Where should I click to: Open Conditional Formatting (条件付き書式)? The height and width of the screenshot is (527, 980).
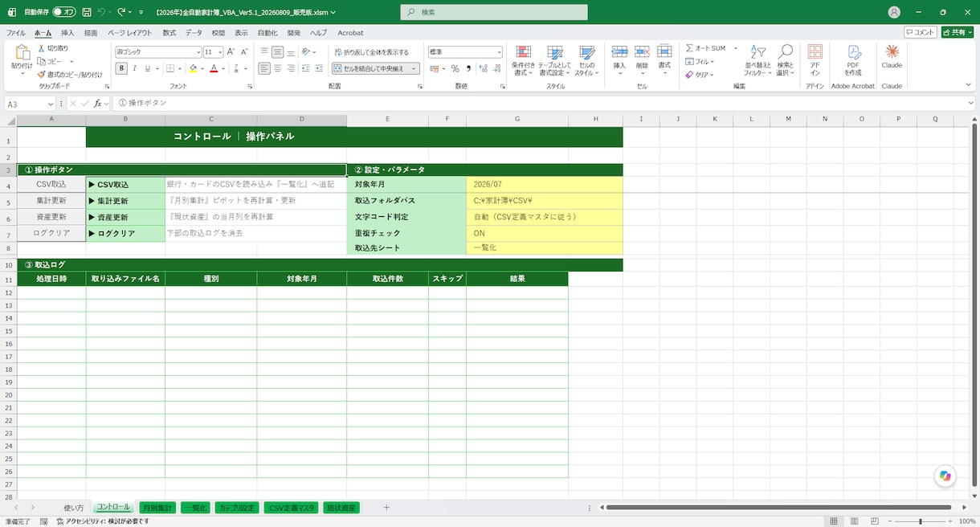click(x=523, y=59)
